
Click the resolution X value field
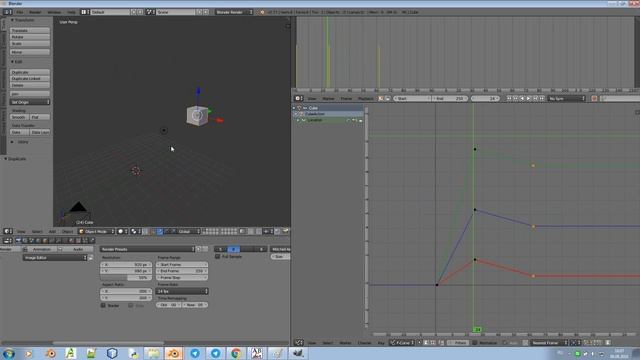(126, 264)
